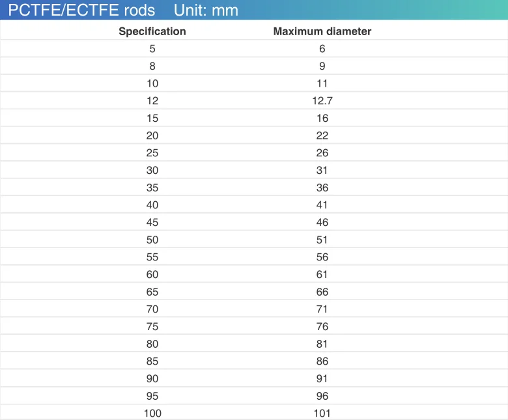Click the maximum diameter value 9
508x420 pixels.
click(322, 66)
